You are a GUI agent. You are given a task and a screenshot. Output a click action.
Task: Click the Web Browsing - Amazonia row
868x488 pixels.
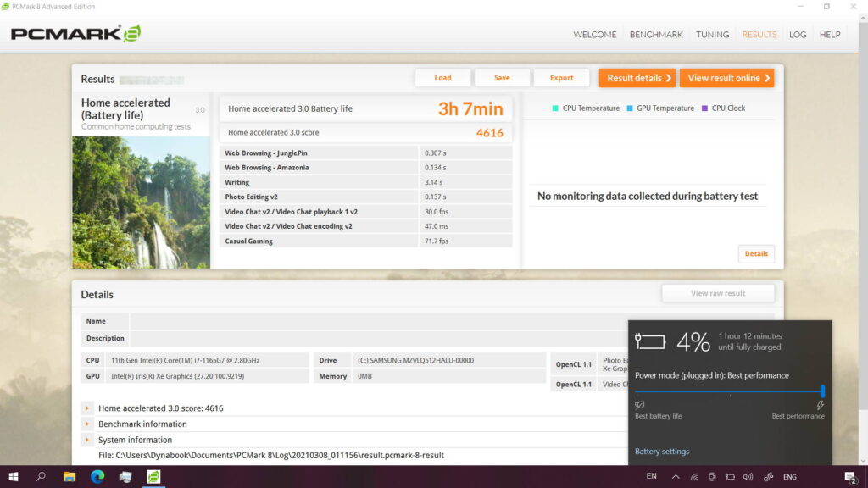click(x=366, y=168)
